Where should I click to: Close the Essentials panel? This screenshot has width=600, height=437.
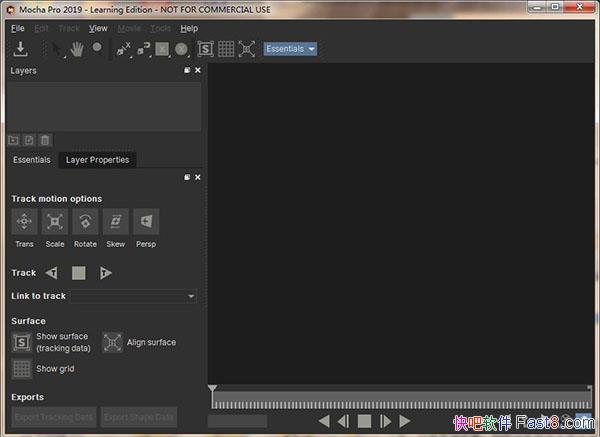pos(197,177)
